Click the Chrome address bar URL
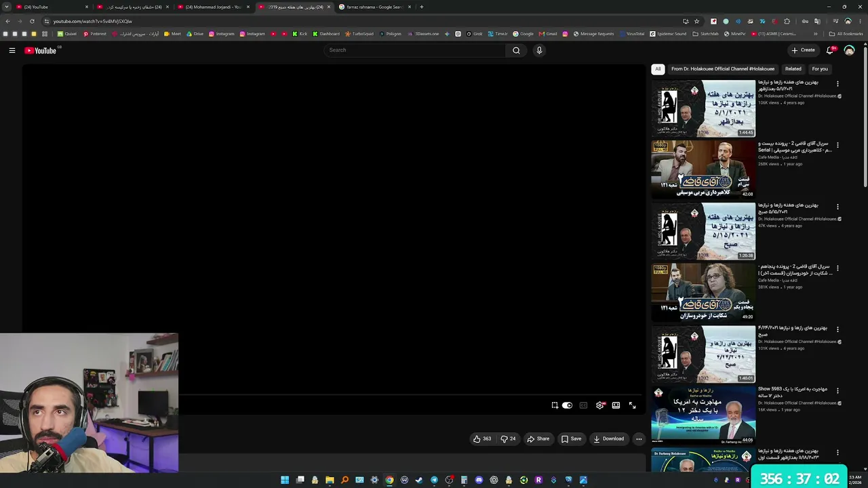Image resolution: width=868 pixels, height=488 pixels. pos(93,21)
